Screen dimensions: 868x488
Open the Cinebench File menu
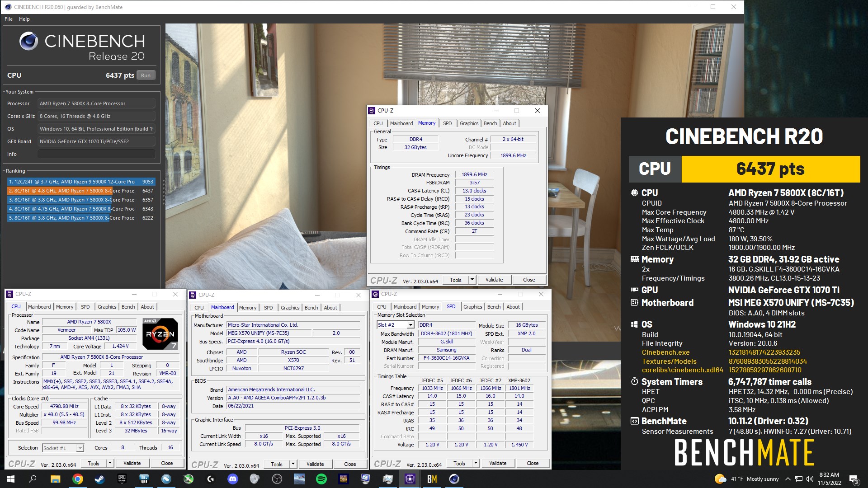pos(9,19)
